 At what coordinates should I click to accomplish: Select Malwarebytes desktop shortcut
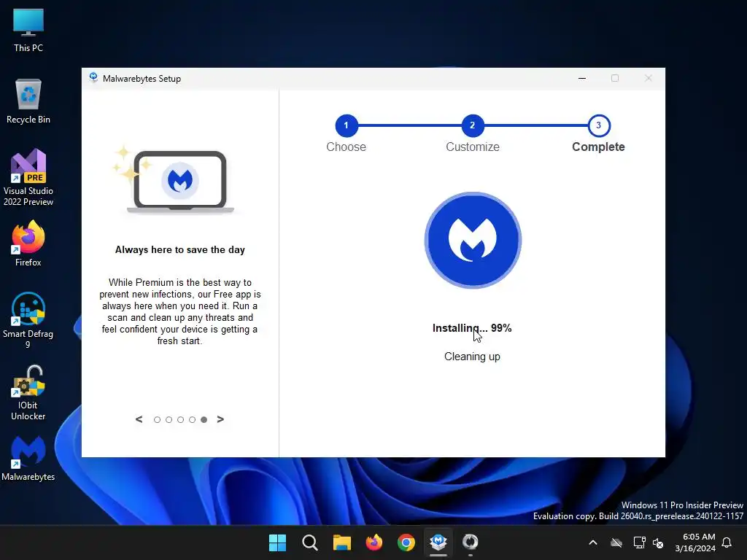click(28, 459)
